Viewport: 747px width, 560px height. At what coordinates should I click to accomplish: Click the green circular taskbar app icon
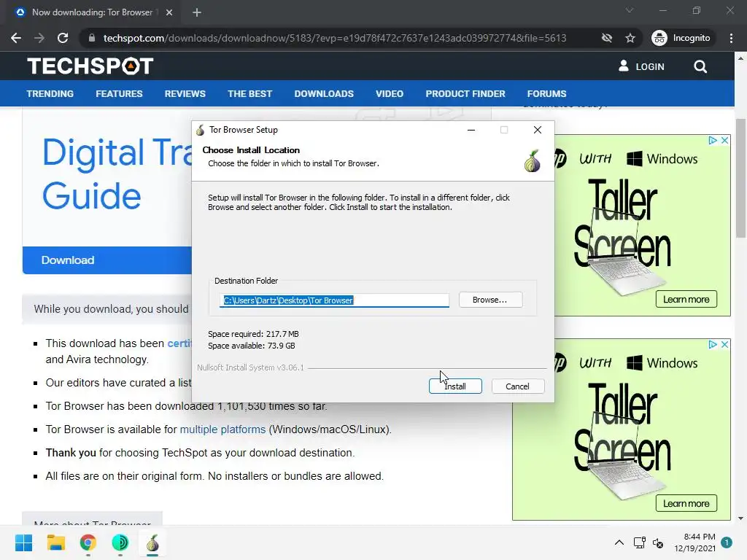pyautogui.click(x=120, y=542)
